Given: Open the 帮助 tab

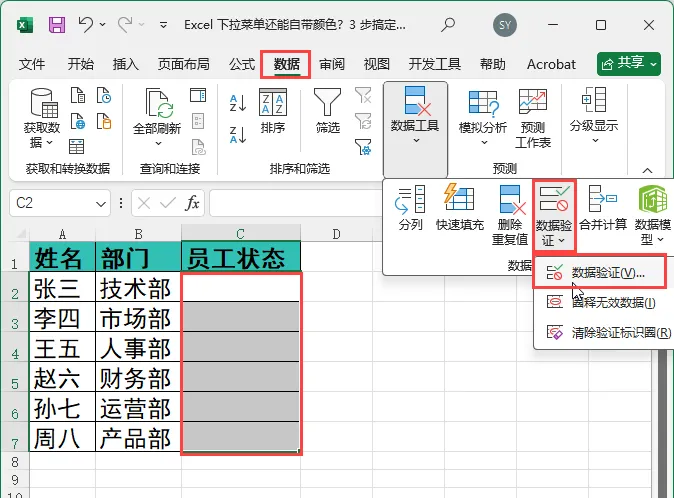Looking at the screenshot, I should 493,64.
